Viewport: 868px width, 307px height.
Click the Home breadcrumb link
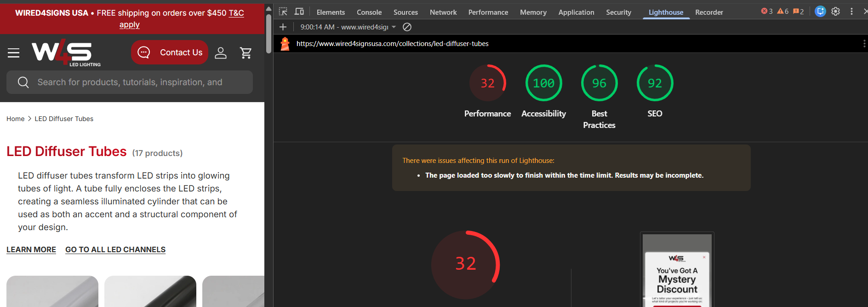(15, 119)
